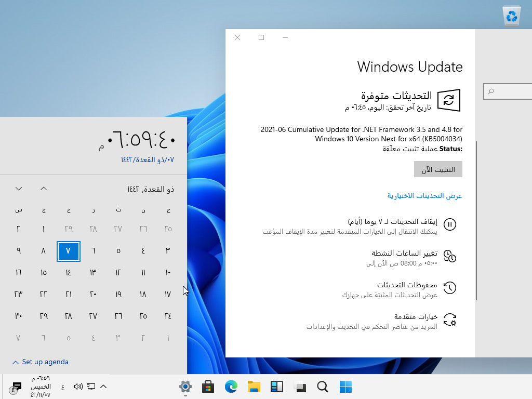Minimize the Settings window
This screenshot has height=399, width=532.
[x=285, y=37]
